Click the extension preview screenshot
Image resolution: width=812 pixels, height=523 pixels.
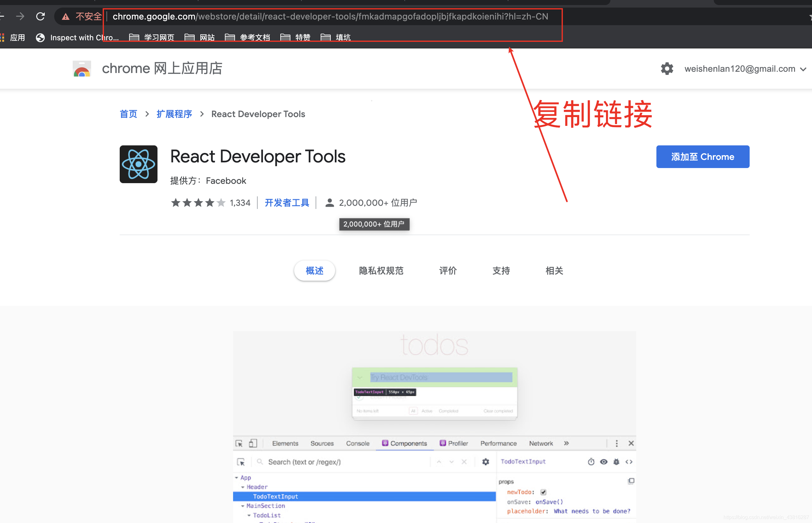434,427
